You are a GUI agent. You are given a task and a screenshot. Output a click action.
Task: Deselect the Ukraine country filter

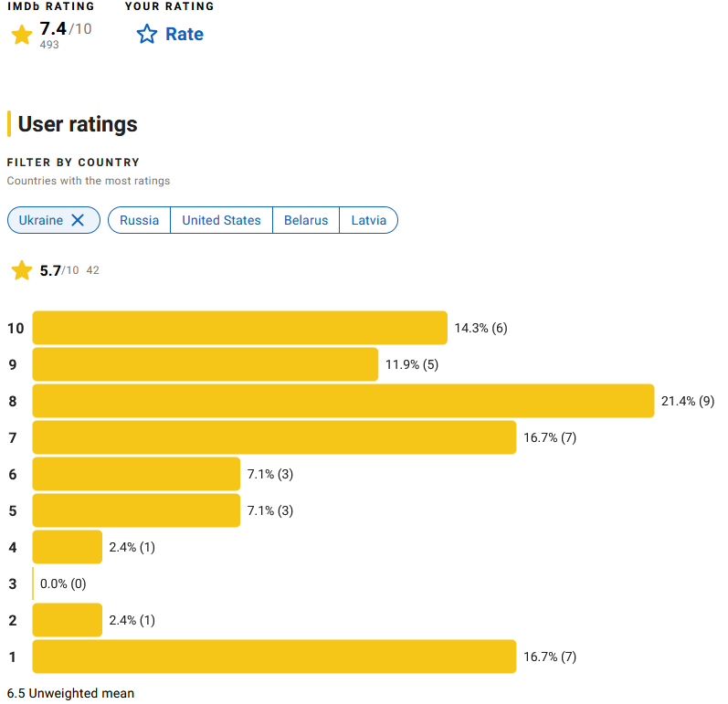41,220
